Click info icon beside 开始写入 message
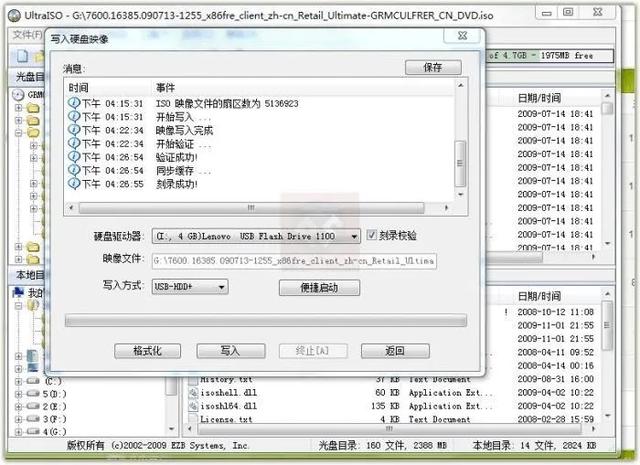 pos(74,116)
